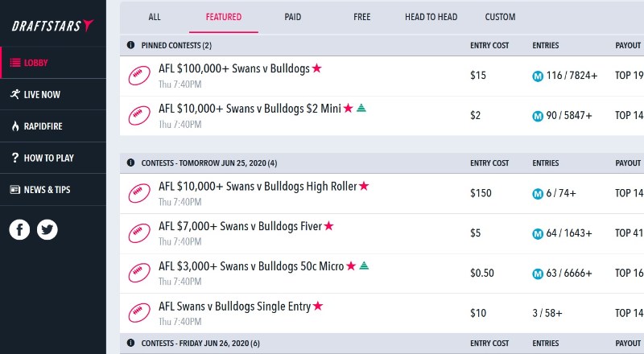Click football icon for Single Entry contest
This screenshot has width=644, height=354.
click(140, 313)
